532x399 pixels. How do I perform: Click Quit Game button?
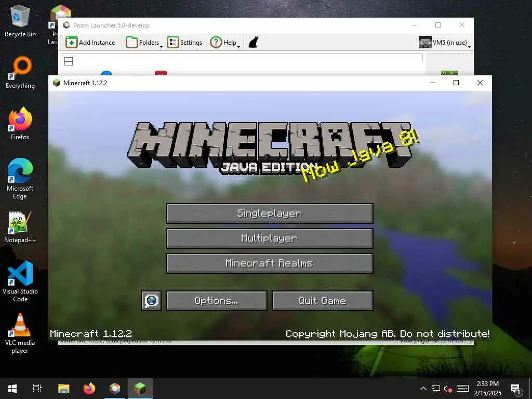322,301
